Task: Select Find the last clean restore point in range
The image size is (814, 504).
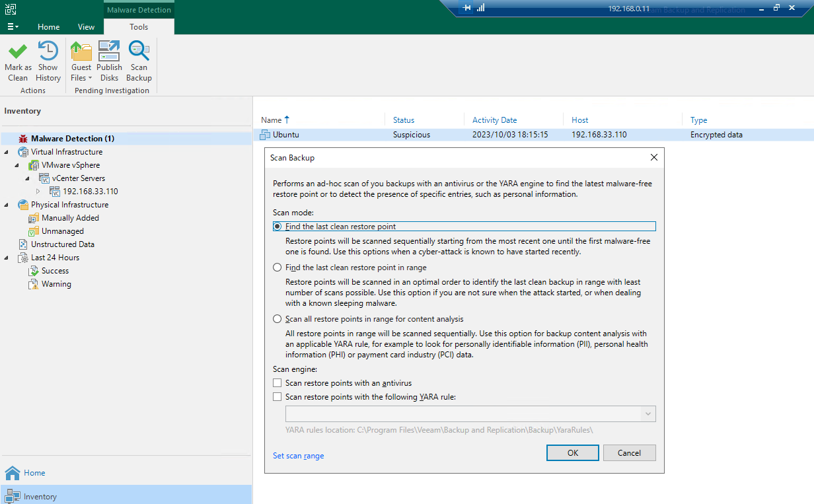Action: [277, 268]
